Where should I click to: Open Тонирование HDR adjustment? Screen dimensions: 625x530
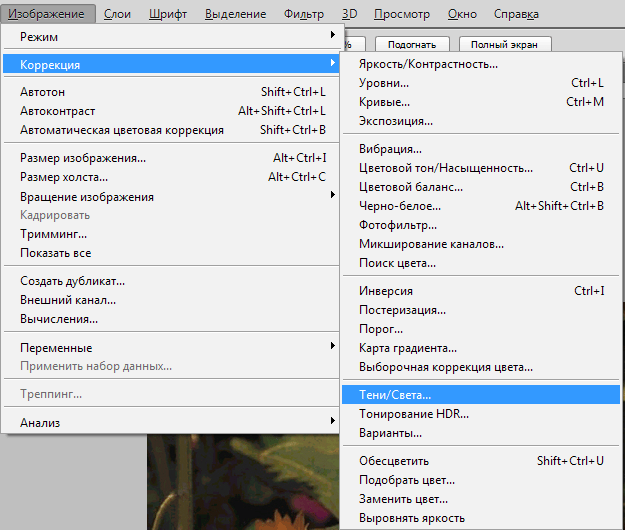tap(481, 414)
